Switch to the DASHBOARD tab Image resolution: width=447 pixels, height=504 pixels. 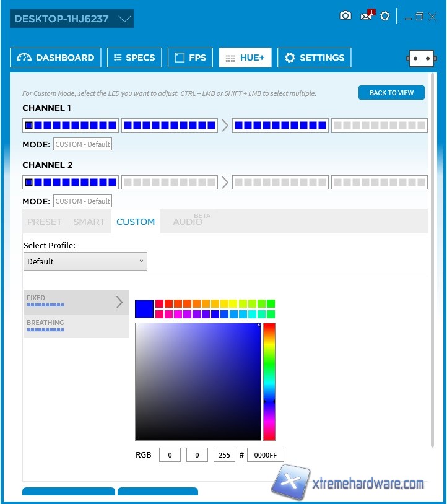[56, 58]
